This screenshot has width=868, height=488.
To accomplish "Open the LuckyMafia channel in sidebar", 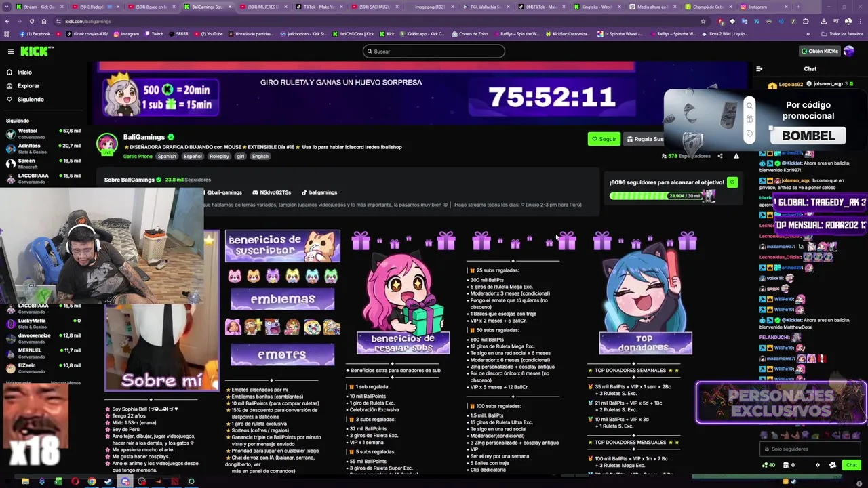I will click(x=42, y=323).
